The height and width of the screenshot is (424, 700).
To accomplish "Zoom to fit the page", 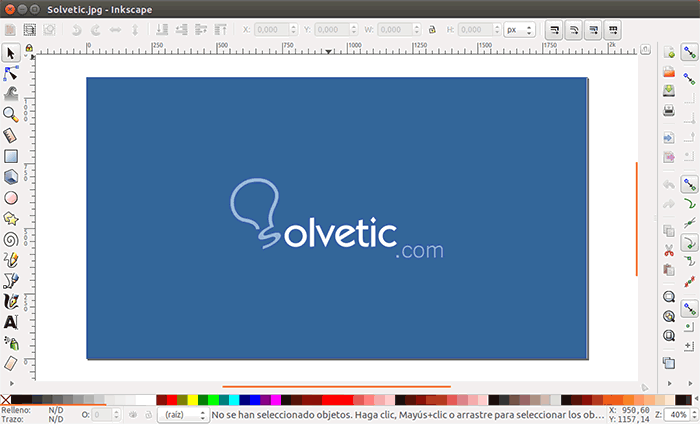I will (669, 335).
